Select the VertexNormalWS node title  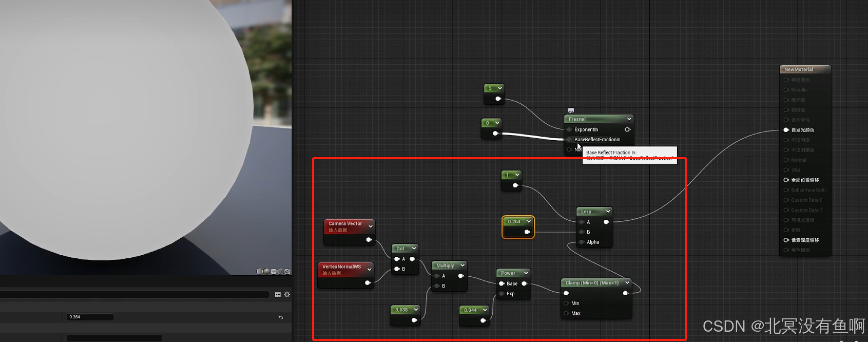pos(341,267)
